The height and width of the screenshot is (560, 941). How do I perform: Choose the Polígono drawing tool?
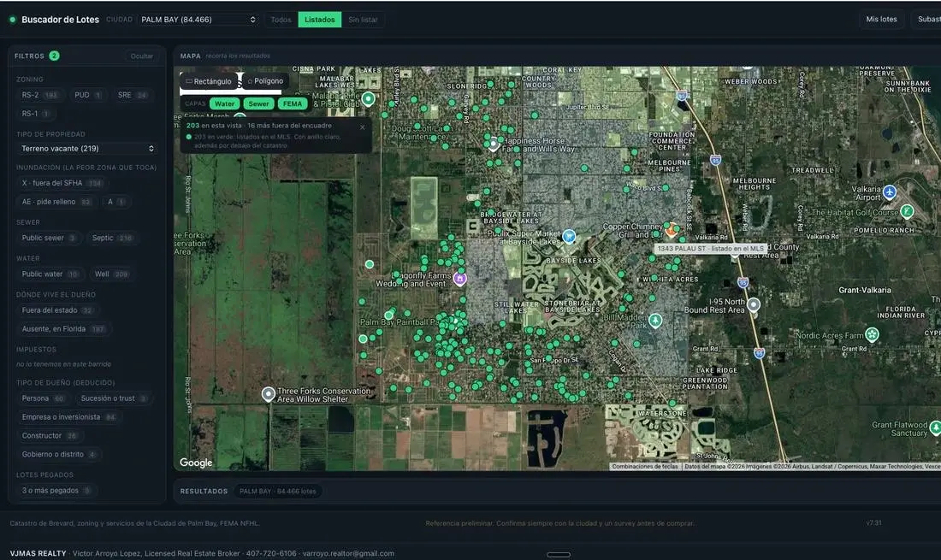(x=265, y=81)
